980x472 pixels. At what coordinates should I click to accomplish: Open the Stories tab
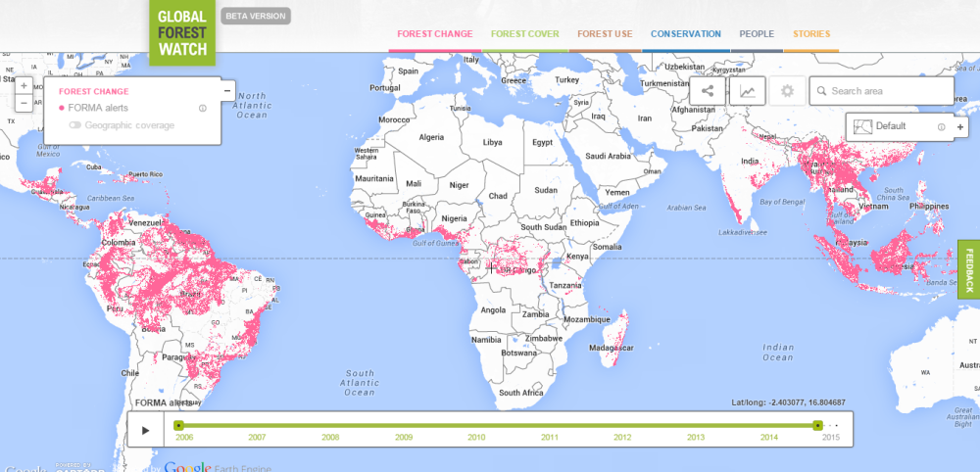[811, 34]
